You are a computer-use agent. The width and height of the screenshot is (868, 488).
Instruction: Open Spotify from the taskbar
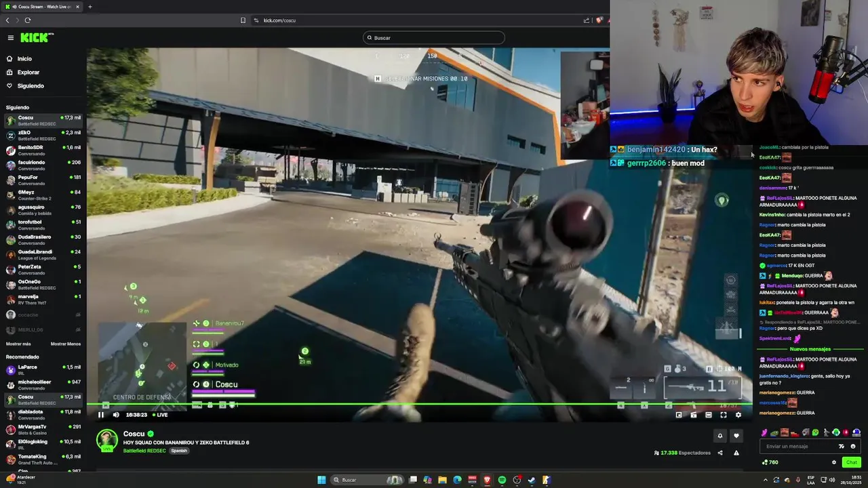coord(502,480)
